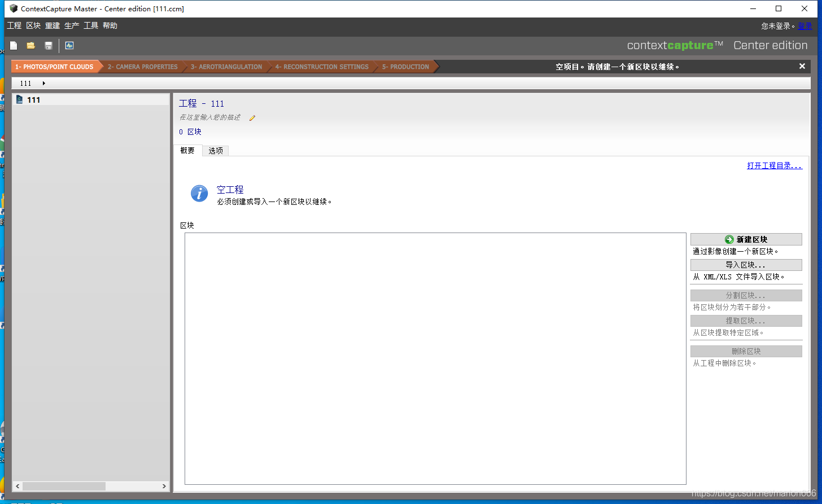Click the Open project folder icon
822x504 pixels.
30,45
